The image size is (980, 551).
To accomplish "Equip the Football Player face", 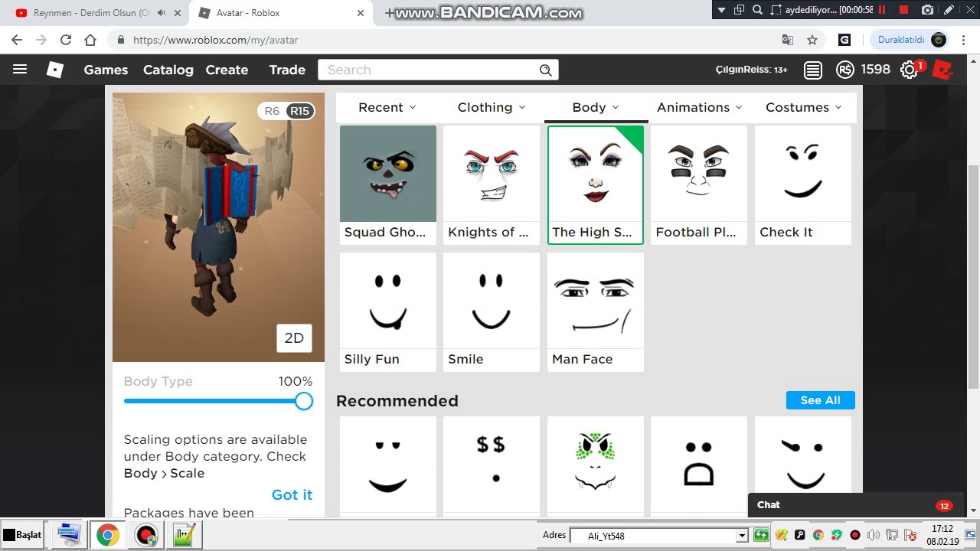I will [699, 184].
